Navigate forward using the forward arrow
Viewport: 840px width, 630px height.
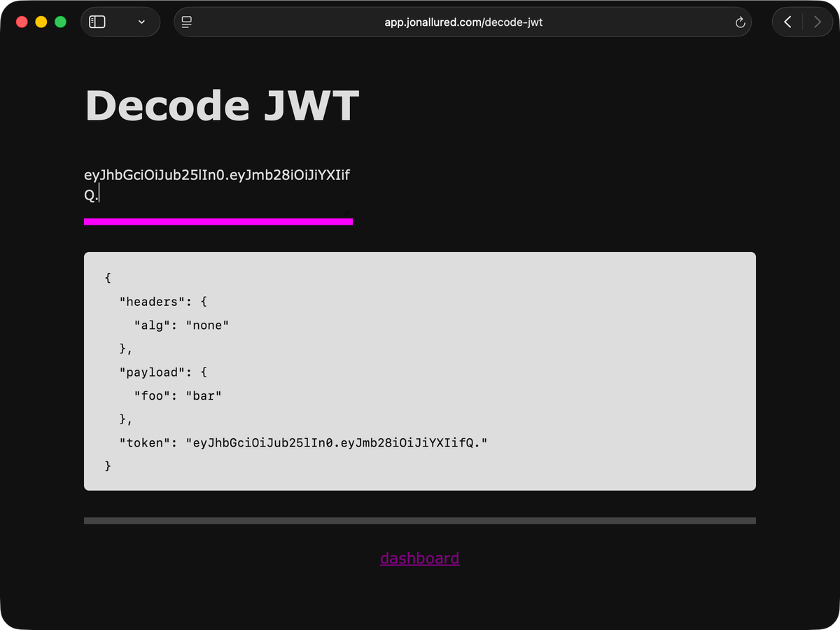point(818,22)
